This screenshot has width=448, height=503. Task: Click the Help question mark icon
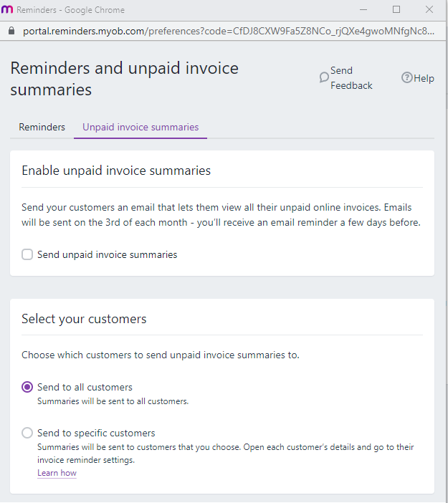[x=407, y=78]
